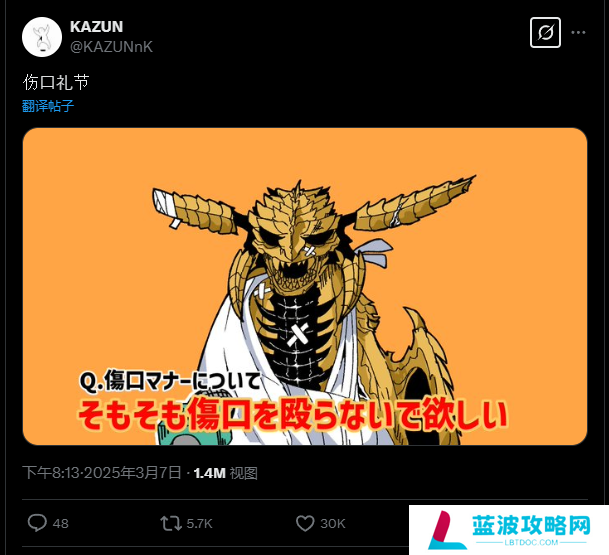Screen dimensions: 609x555
Task: Click the LBTDOC.COM URL text
Action: tap(531, 543)
